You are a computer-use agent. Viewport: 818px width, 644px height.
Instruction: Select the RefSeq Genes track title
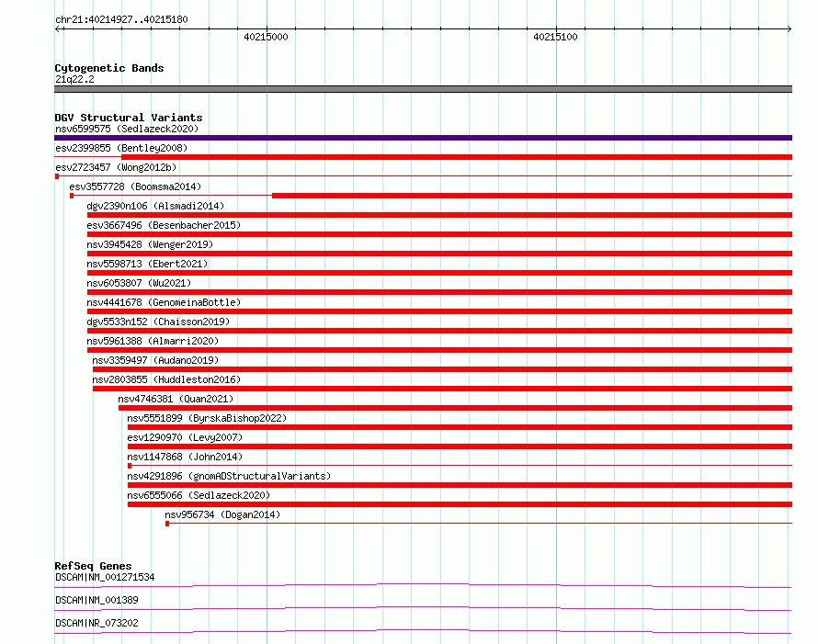pyautogui.click(x=93, y=566)
